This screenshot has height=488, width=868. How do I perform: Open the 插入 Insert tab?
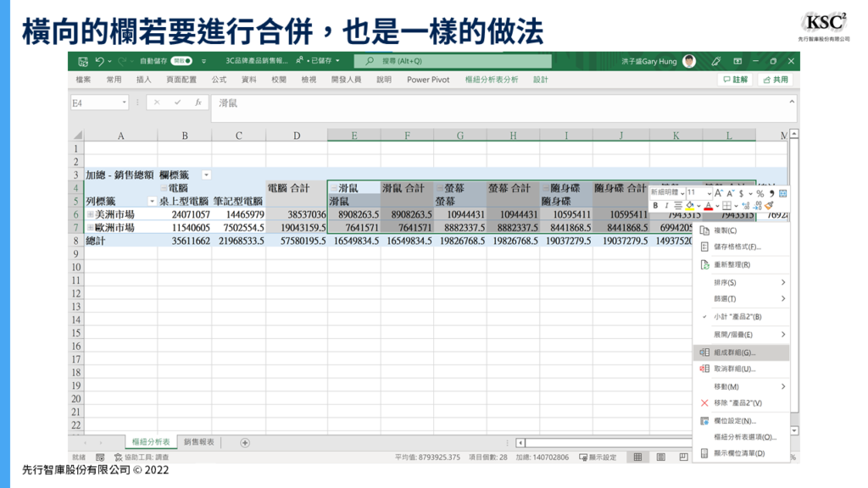point(143,80)
